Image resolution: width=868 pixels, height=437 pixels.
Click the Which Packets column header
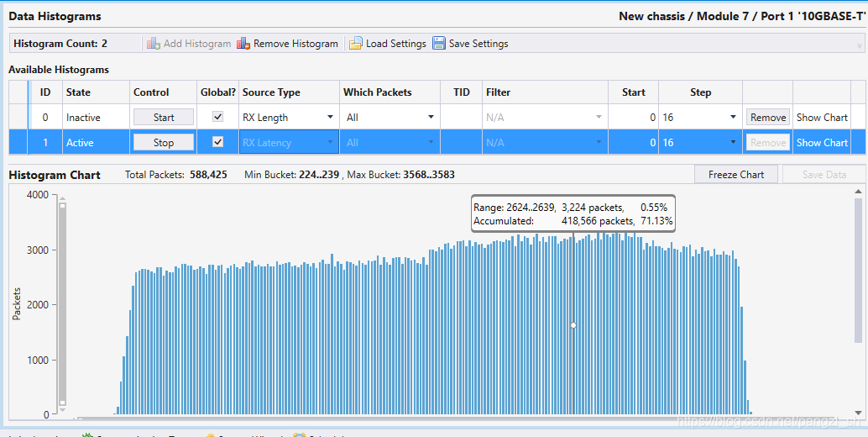coord(390,92)
